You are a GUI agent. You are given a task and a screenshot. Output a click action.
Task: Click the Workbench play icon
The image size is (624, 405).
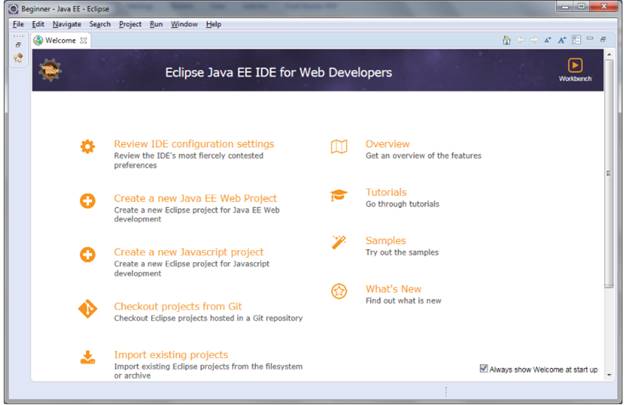click(x=575, y=65)
